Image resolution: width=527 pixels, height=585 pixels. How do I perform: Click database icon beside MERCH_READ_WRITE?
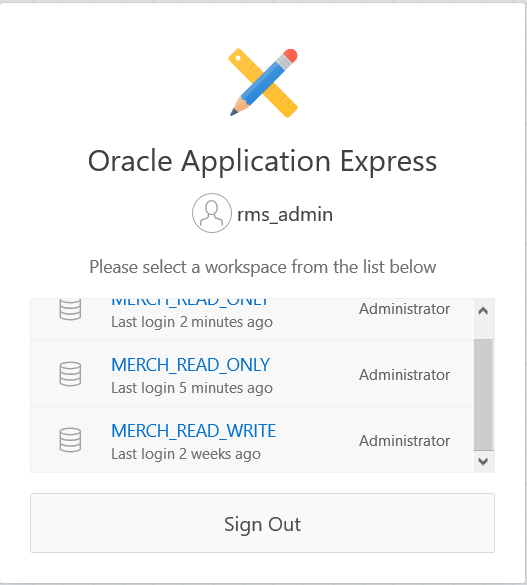[x=70, y=440]
